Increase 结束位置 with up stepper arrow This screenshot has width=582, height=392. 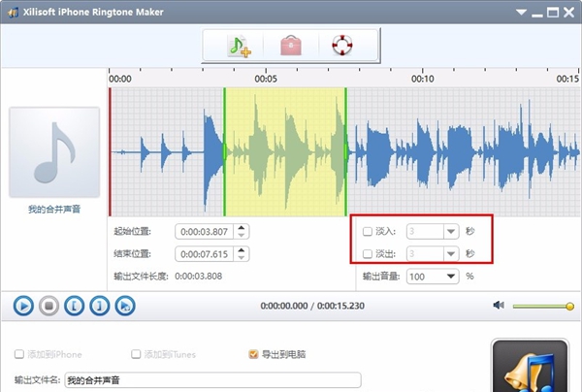[242, 250]
